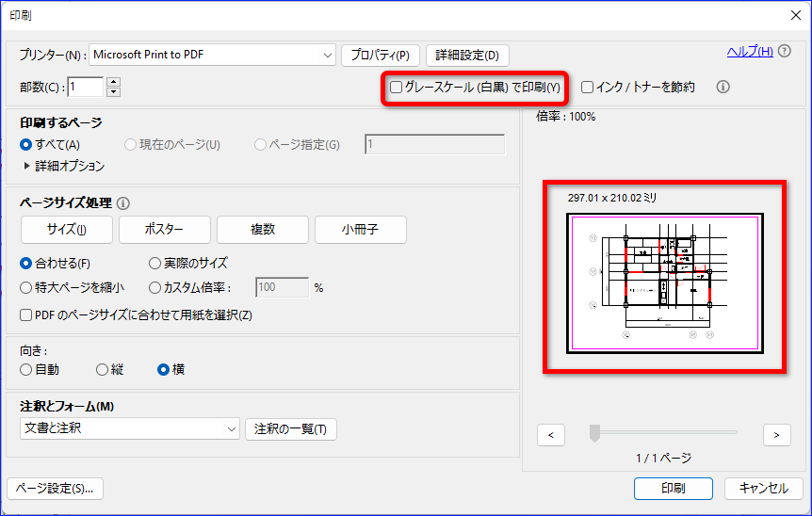Enable インク/トナーを節約 checkbox
The width and height of the screenshot is (812, 516).
click(587, 87)
